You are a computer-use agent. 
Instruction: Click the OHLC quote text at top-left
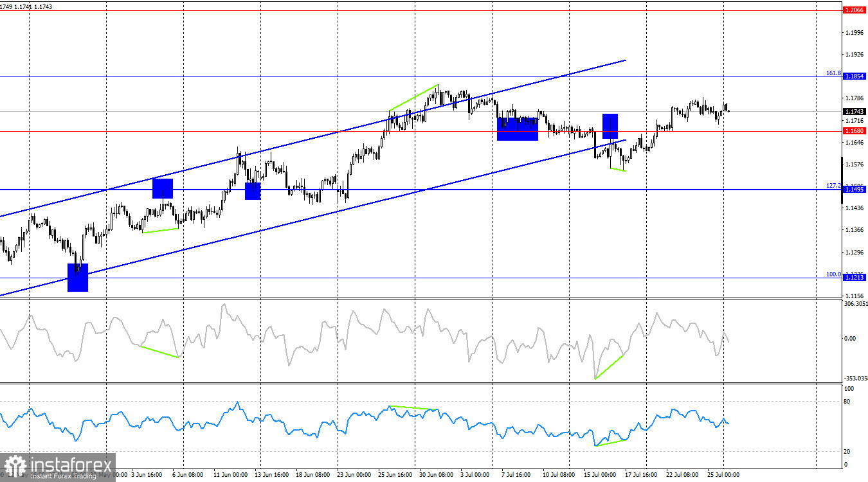26,6
